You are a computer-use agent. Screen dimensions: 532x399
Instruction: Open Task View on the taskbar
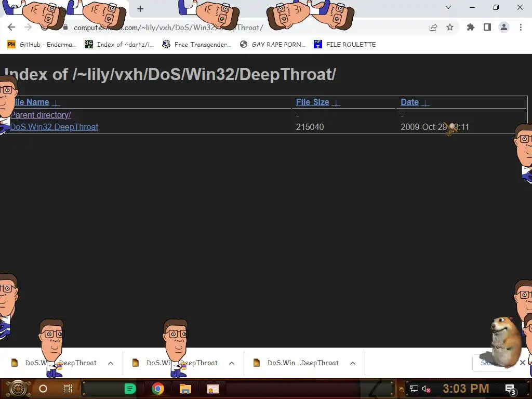[68, 389]
